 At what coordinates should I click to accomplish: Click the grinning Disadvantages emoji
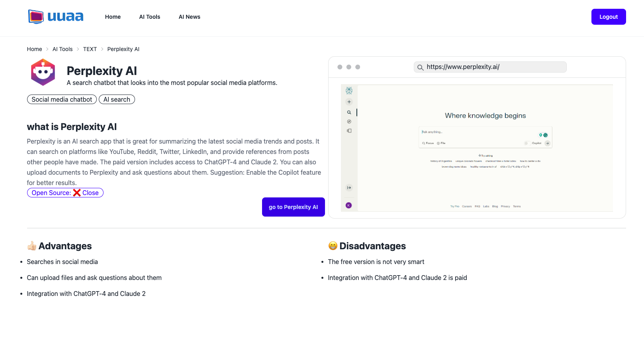(x=333, y=246)
